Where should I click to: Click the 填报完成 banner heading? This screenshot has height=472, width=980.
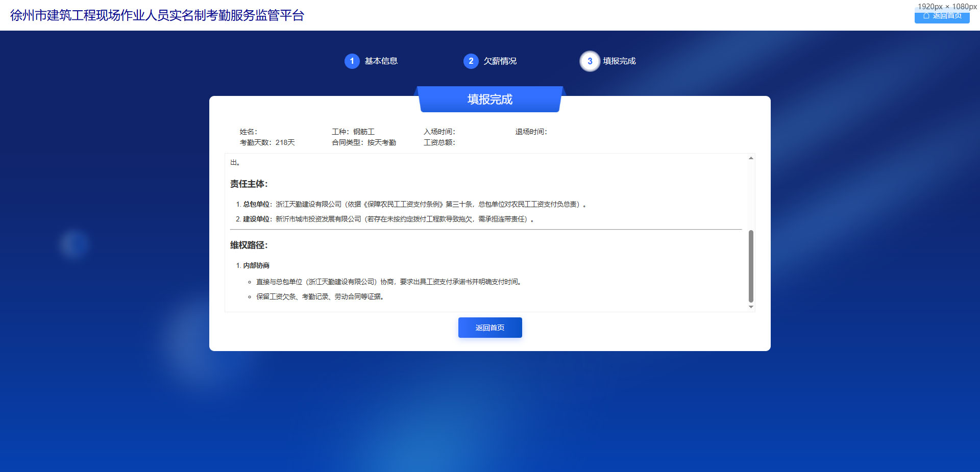coord(489,99)
